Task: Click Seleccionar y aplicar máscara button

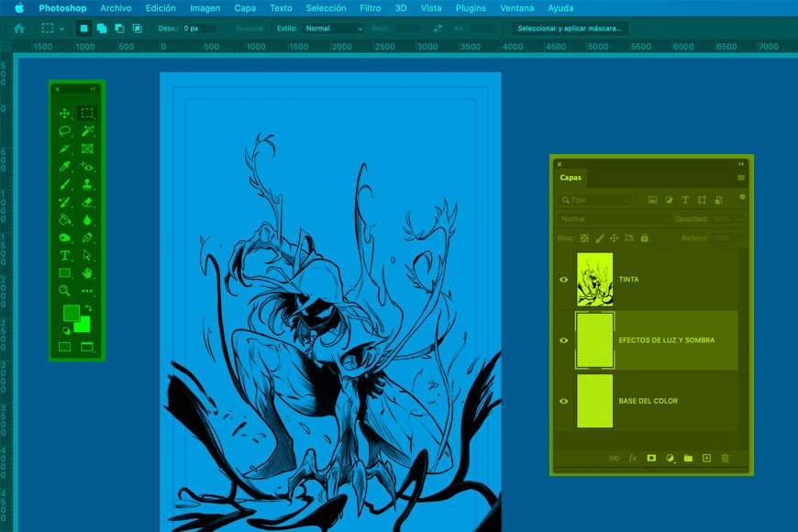Action: (570, 28)
